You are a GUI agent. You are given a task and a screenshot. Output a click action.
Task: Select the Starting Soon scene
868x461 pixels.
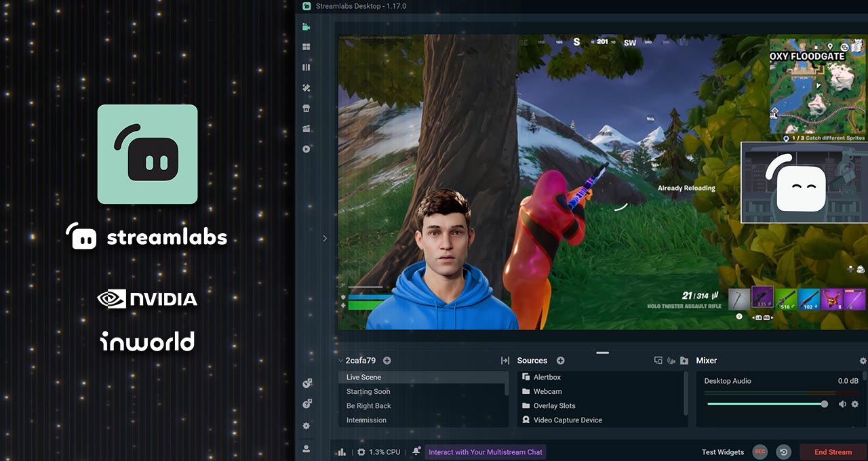[x=368, y=391]
